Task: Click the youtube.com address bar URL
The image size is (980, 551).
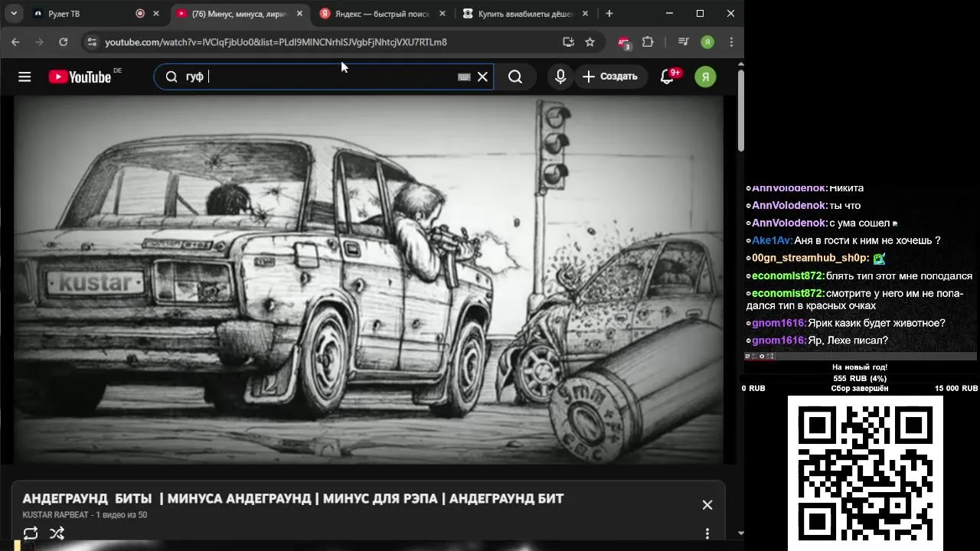Action: (276, 42)
